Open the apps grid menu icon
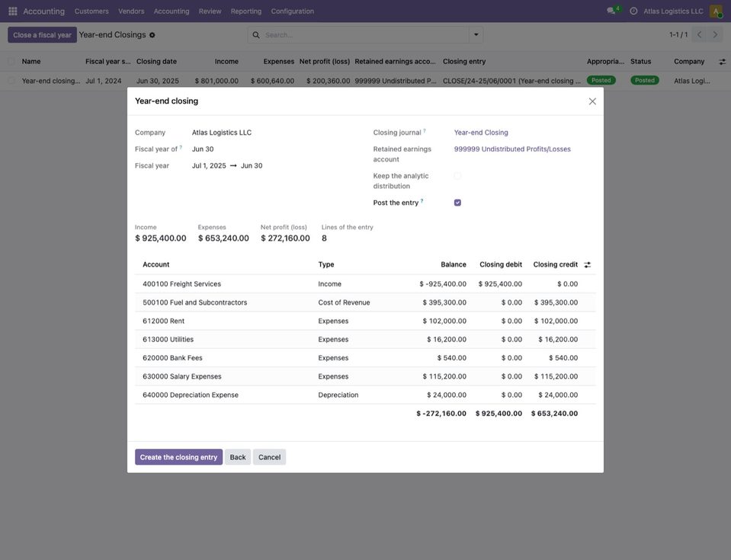Screen dimensions: 731x560 (x=13, y=11)
